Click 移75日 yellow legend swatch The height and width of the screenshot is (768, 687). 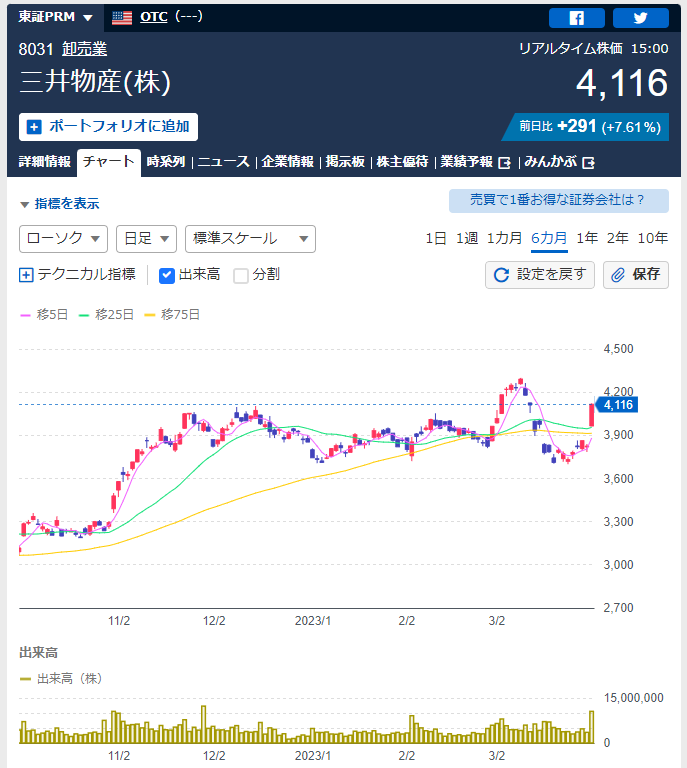coord(150,315)
